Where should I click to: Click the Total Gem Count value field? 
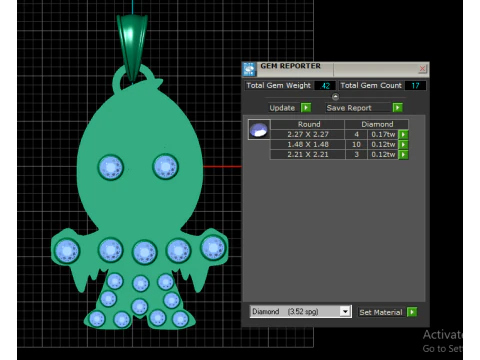[x=415, y=86]
